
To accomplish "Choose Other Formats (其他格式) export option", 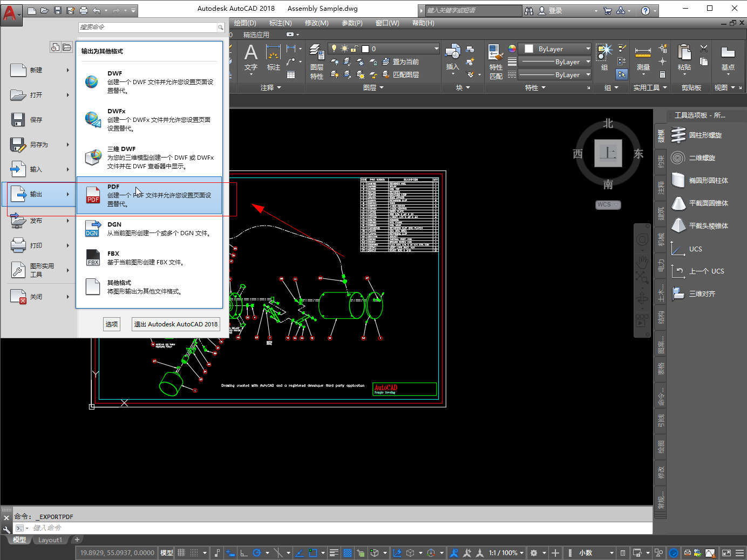I will (x=150, y=287).
